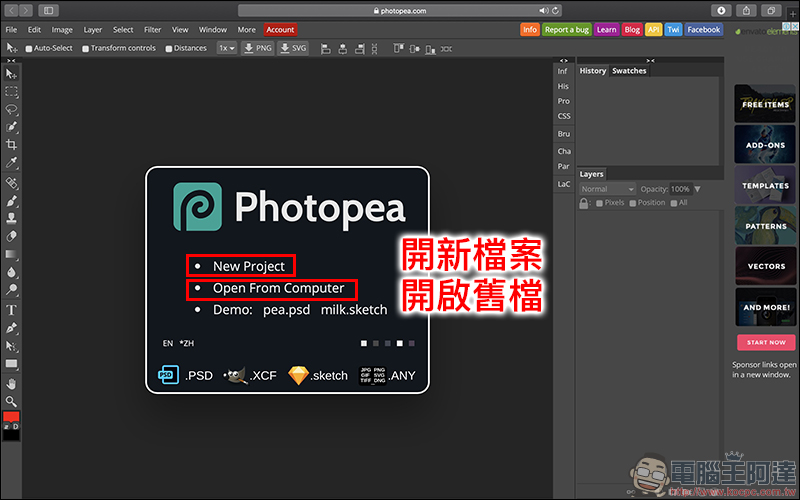Click the align left edges icon
Image resolution: width=800 pixels, height=500 pixels.
(x=326, y=49)
